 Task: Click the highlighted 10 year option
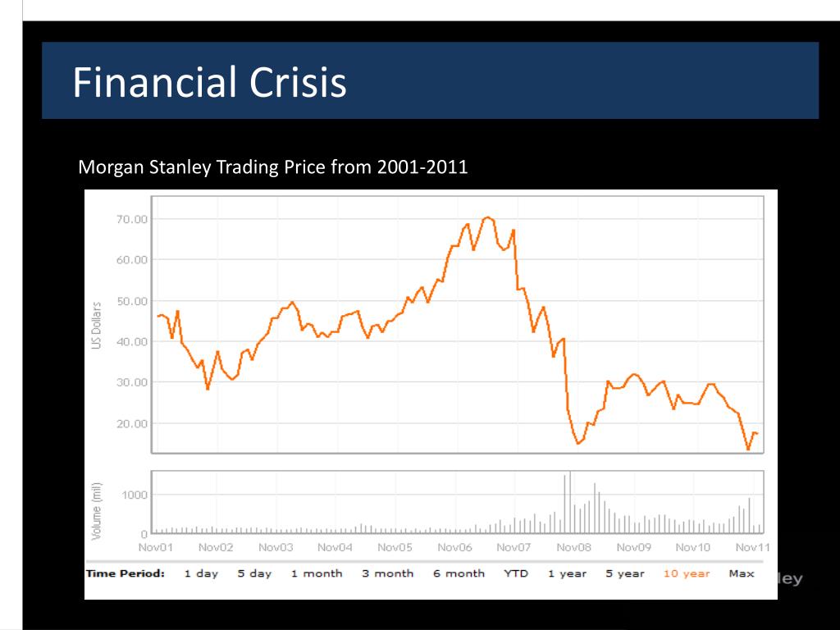point(687,573)
